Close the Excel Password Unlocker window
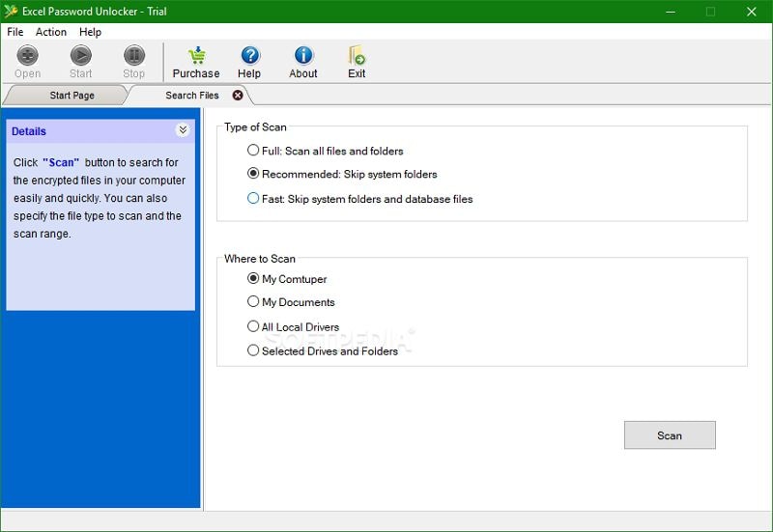This screenshot has width=773, height=532. pos(751,12)
